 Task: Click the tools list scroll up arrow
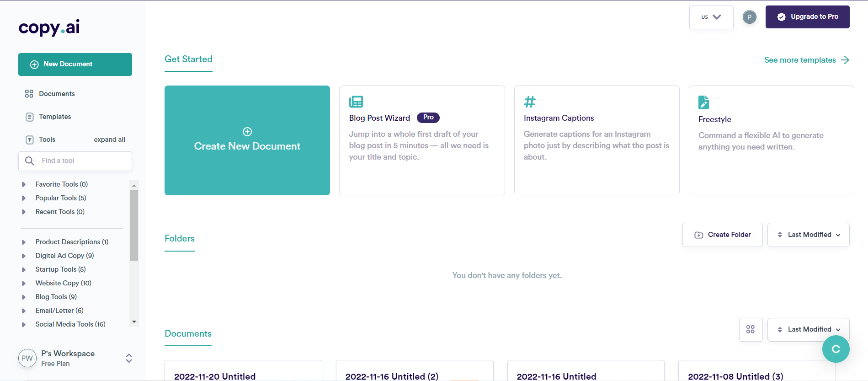pyautogui.click(x=134, y=185)
